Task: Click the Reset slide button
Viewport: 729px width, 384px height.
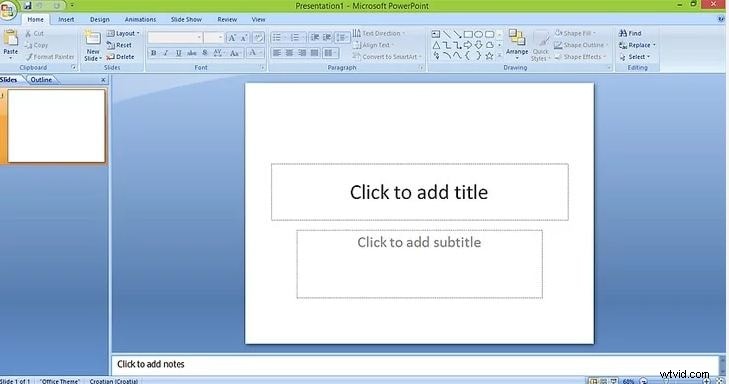Action: (119, 45)
